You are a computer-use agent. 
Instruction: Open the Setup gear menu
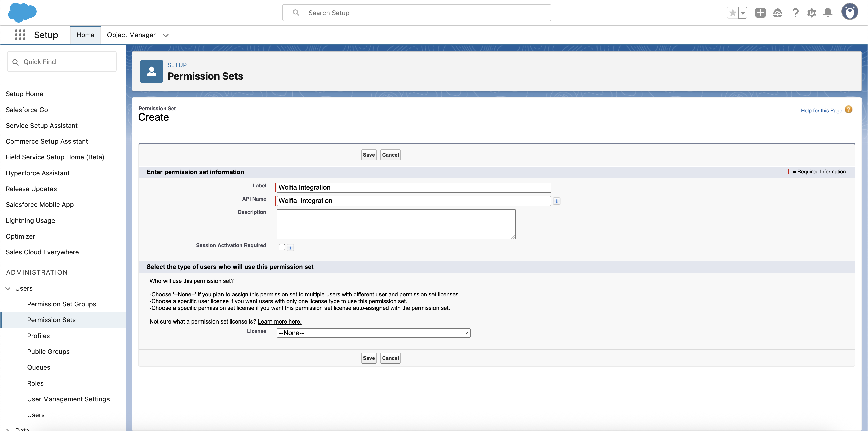coord(811,13)
